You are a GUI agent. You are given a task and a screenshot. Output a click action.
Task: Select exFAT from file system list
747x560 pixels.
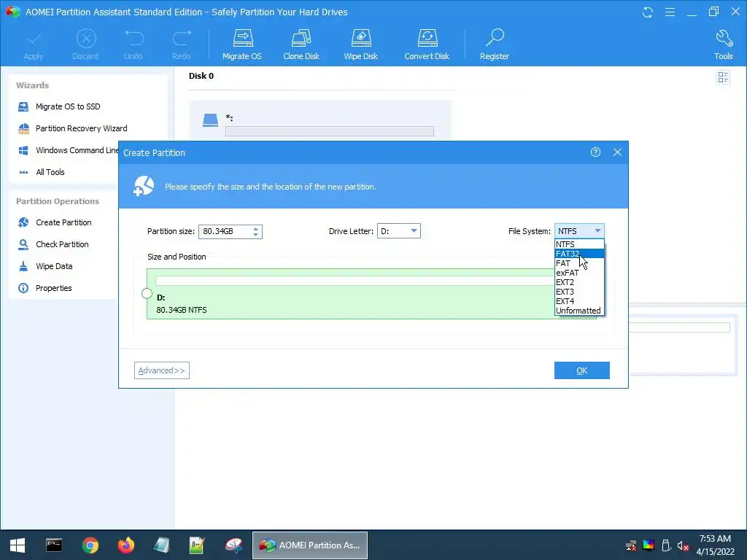579,273
